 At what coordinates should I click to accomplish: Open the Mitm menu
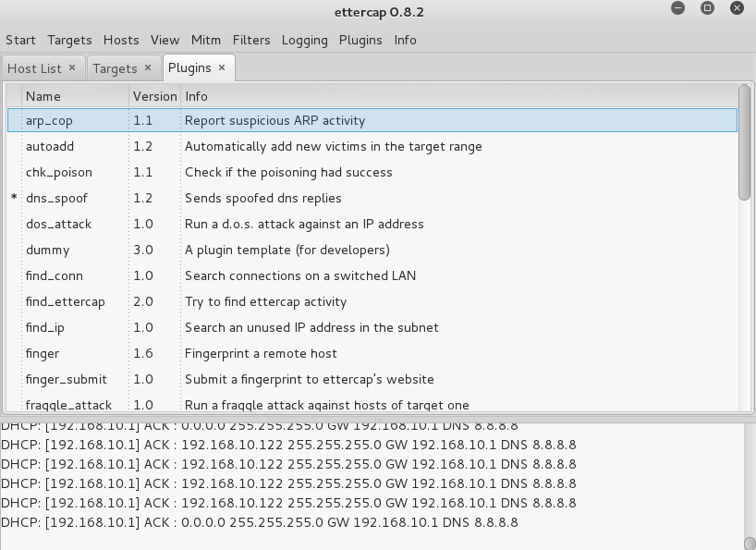(x=206, y=40)
